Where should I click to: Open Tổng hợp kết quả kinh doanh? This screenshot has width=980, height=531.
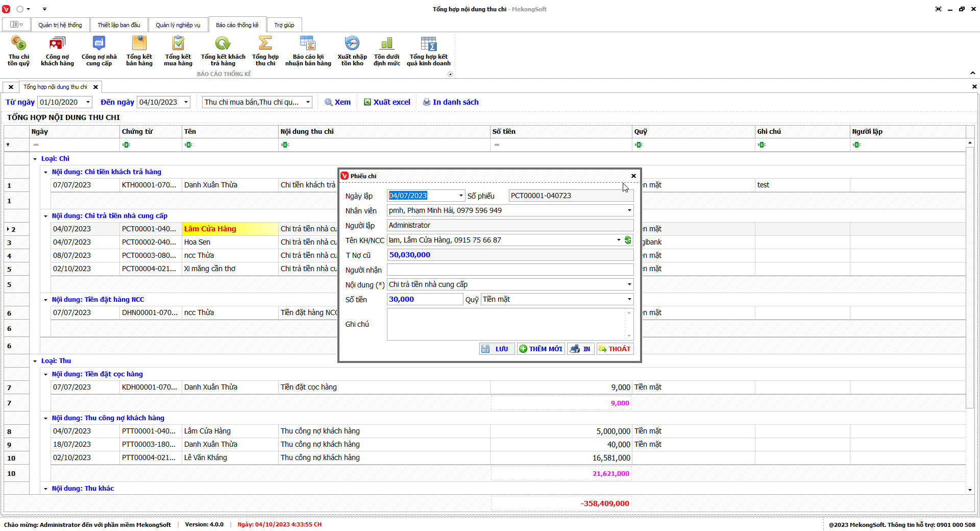click(428, 51)
